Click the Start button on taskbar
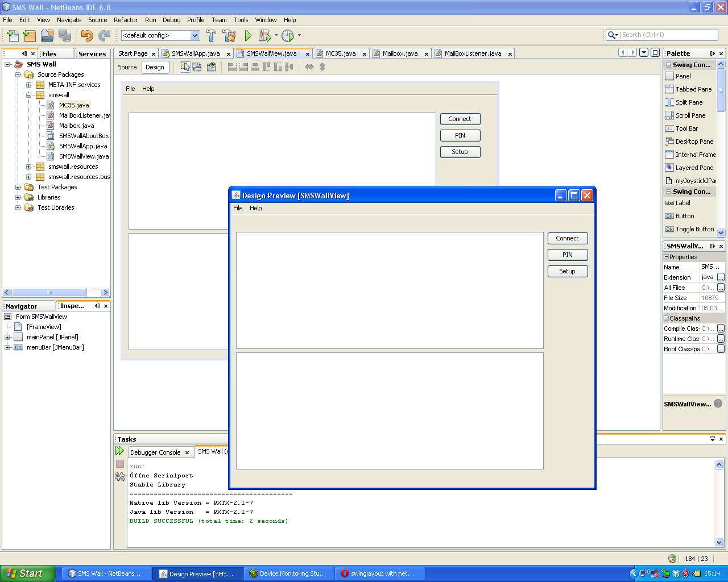Image resolution: width=728 pixels, height=582 pixels. [x=28, y=573]
